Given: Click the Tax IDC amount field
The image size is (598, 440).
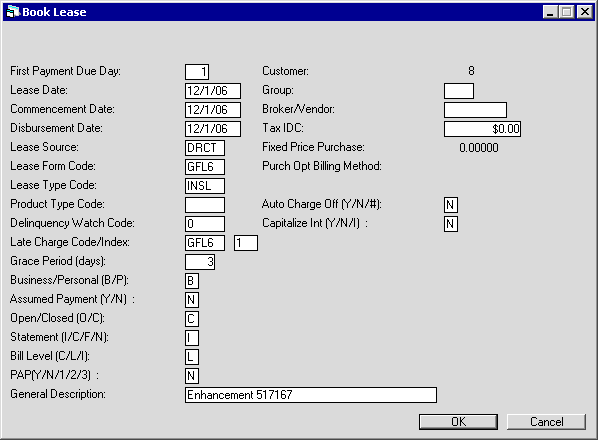Looking at the screenshot, I should coord(482,129).
